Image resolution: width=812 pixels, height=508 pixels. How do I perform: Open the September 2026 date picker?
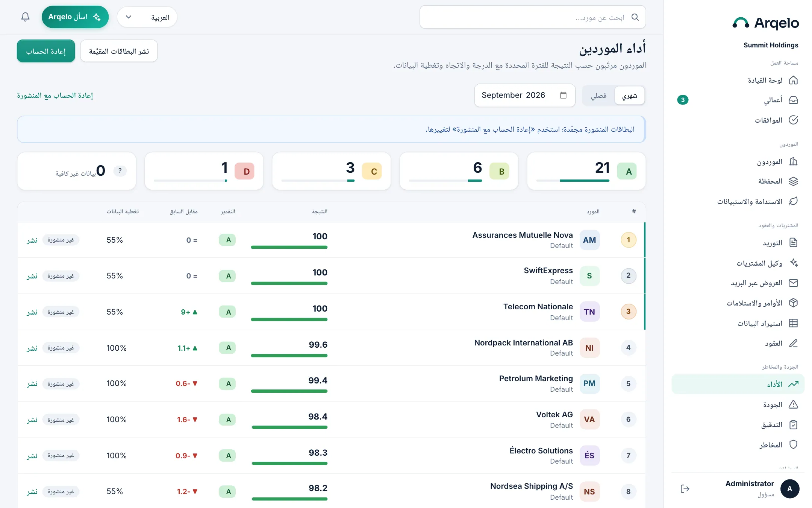(x=524, y=96)
